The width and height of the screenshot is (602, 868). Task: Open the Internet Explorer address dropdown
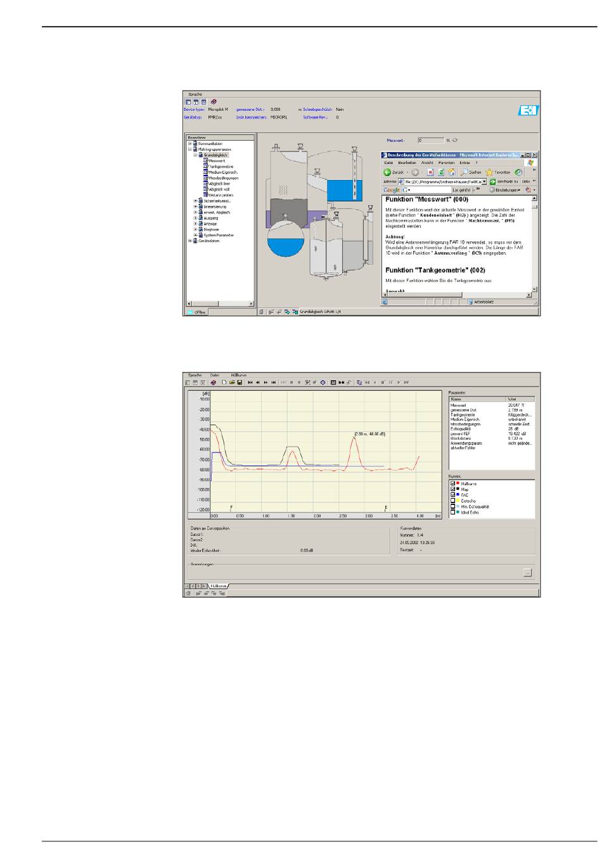pos(484,181)
